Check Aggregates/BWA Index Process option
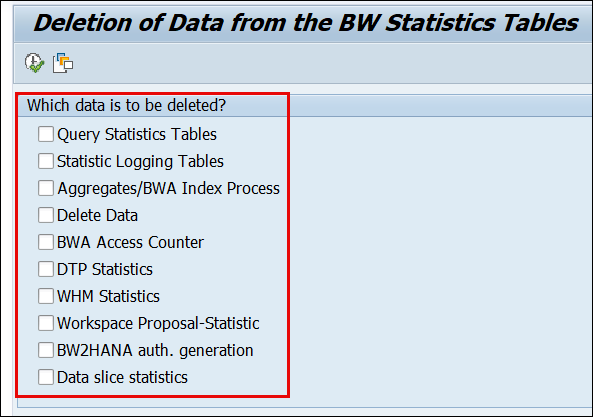This screenshot has width=593, height=417. tap(46, 188)
